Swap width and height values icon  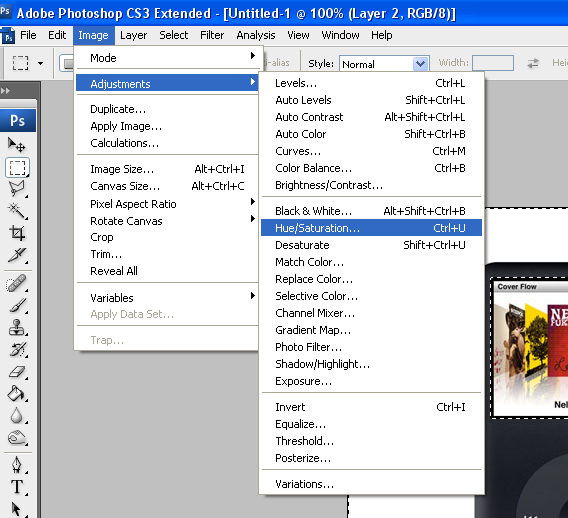pyautogui.click(x=532, y=63)
